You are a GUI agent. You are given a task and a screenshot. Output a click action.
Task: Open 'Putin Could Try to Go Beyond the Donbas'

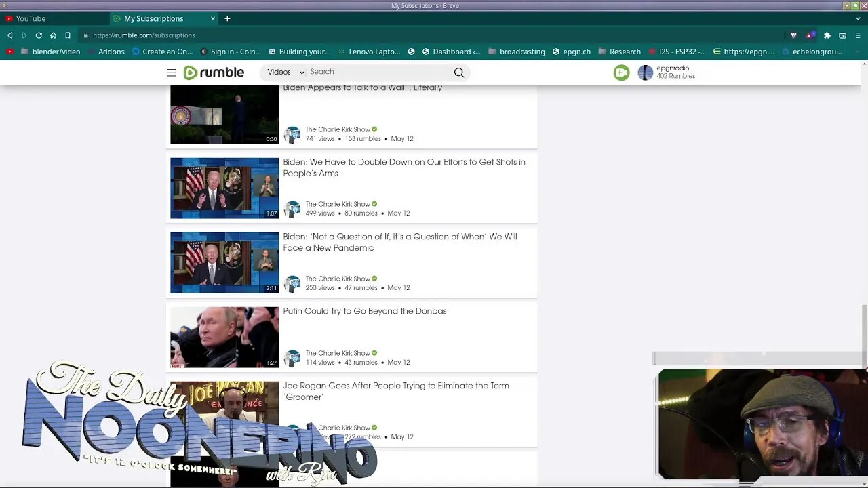[365, 311]
